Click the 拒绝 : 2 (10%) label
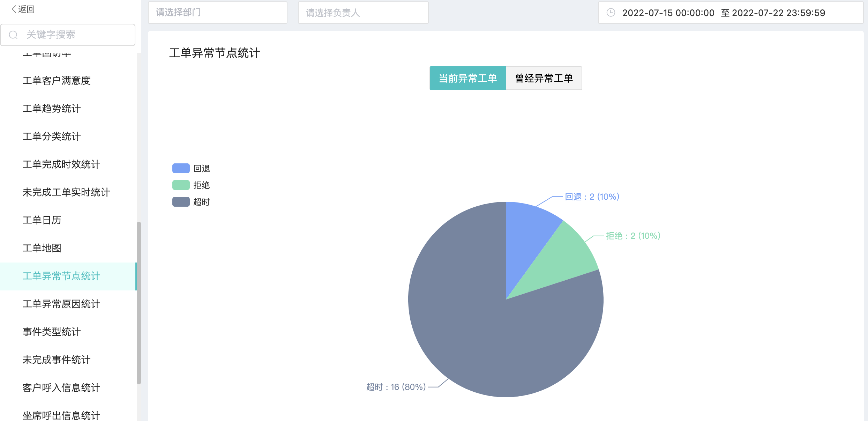This screenshot has height=421, width=868. click(633, 236)
